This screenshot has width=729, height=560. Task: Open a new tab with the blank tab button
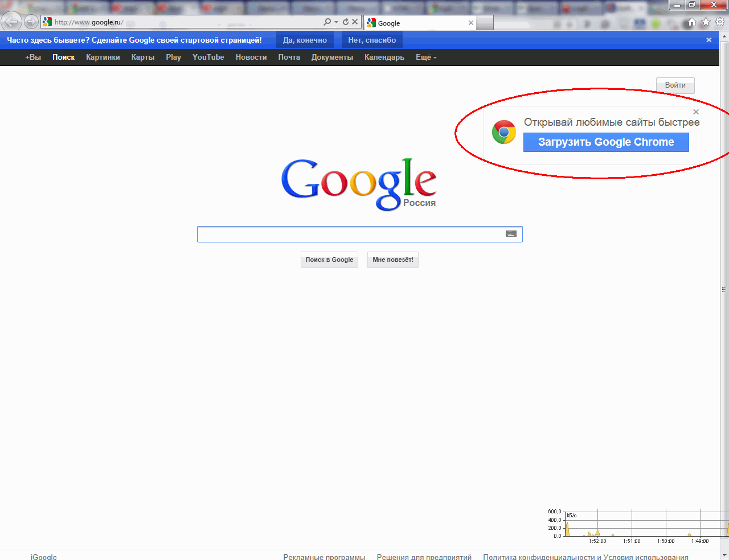485,23
